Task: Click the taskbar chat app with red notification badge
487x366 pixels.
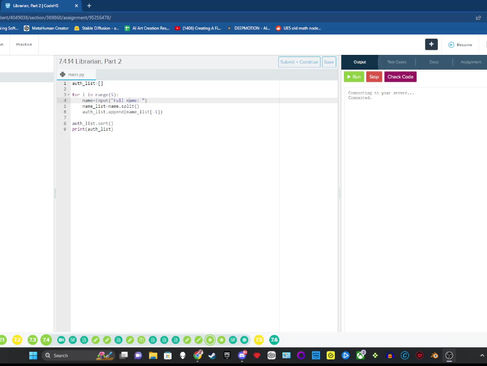Action: point(242,355)
